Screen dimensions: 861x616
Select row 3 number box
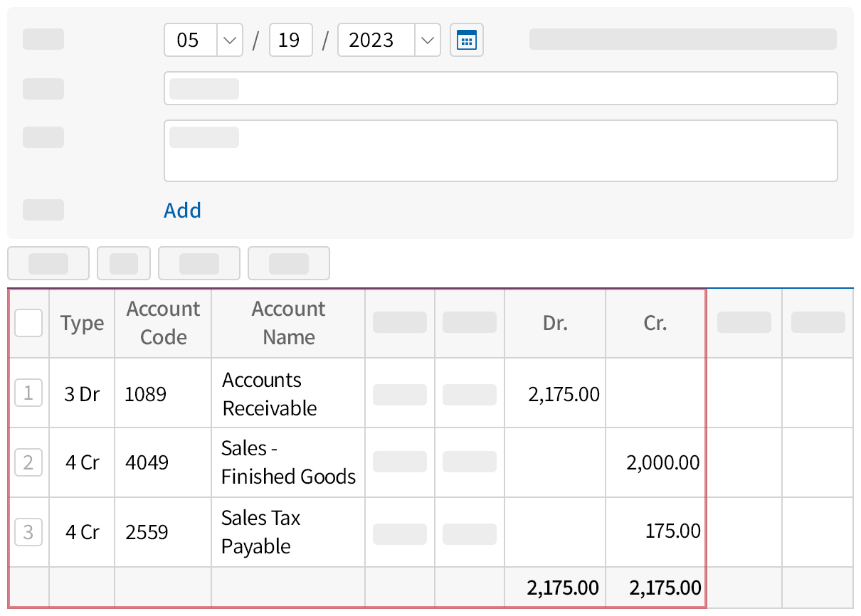(28, 532)
